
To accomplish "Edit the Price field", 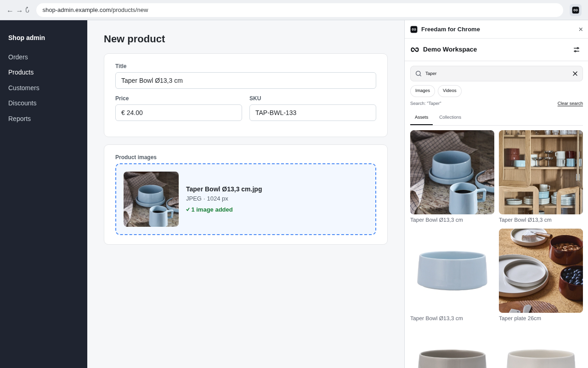I will 179,113.
